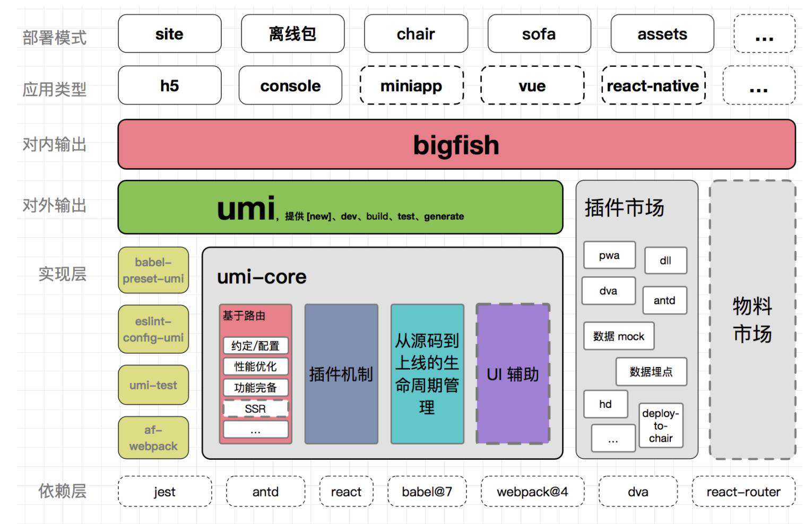Select the 插件机制 block
Viewport: 812px width, 524px height.
(x=341, y=374)
